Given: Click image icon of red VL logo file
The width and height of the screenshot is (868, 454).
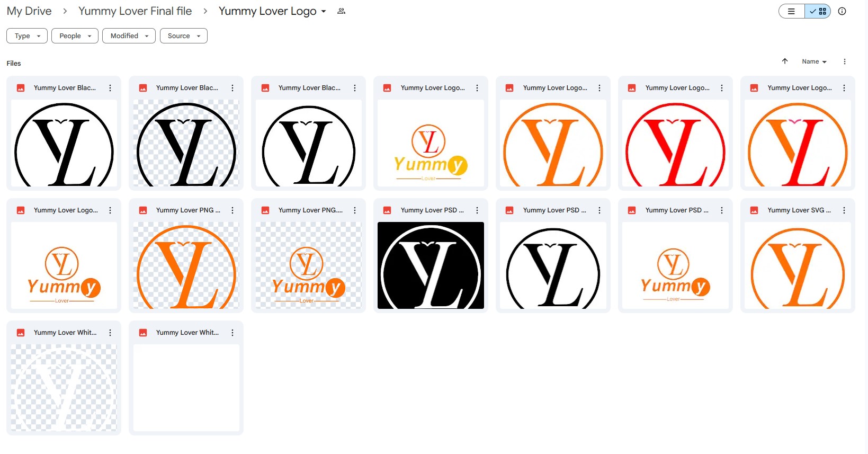Looking at the screenshot, I should click(632, 88).
